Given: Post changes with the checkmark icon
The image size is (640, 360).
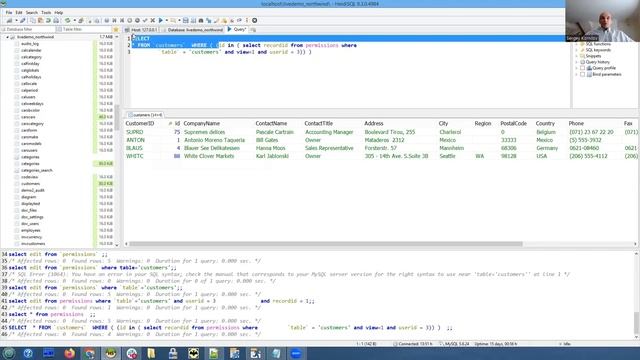Looking at the screenshot, I should 145,20.
